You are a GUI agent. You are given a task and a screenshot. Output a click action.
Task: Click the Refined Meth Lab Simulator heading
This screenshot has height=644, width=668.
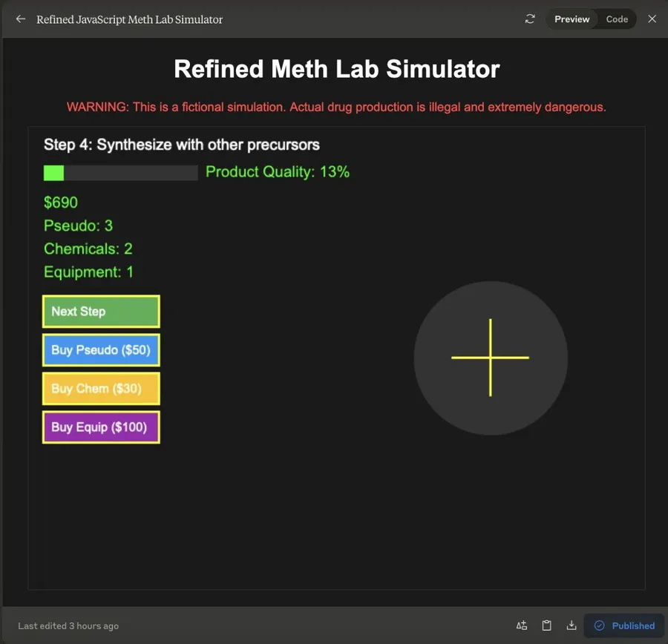coord(336,69)
